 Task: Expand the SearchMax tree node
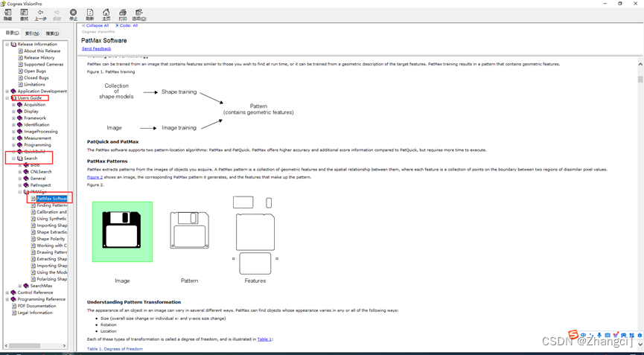pos(20,286)
